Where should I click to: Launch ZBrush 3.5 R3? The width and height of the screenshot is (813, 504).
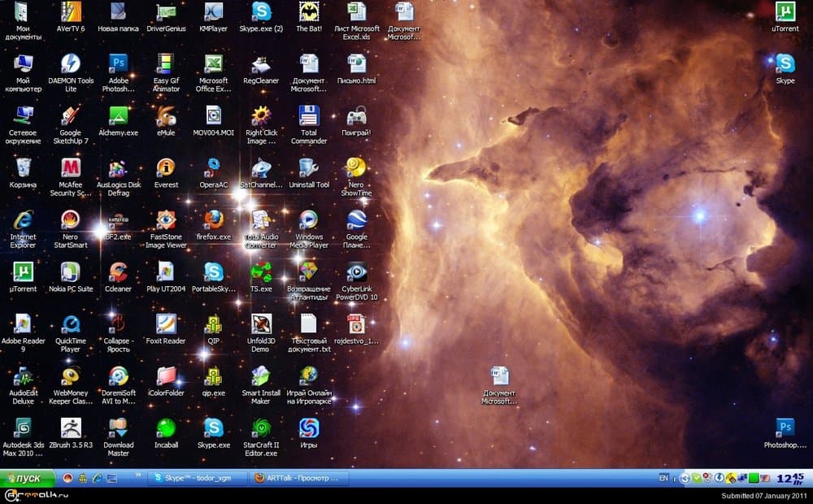71,428
